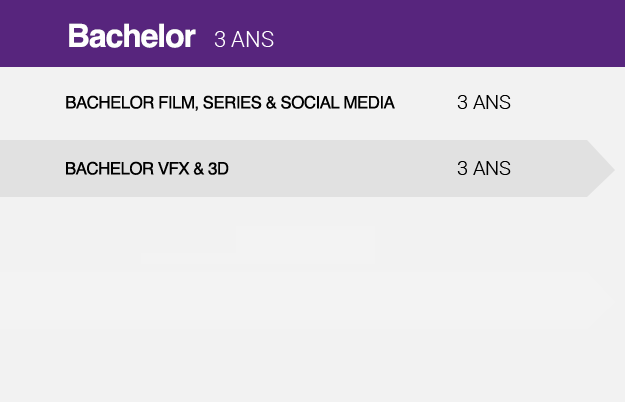Click the ampersand before SOCIAL MEDIA
This screenshot has height=402, width=625.
271,103
